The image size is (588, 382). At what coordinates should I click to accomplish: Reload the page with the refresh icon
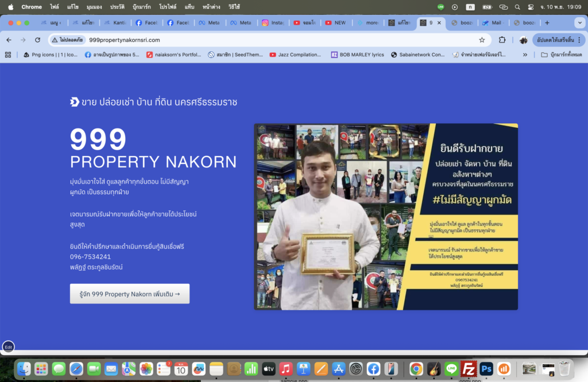(x=37, y=40)
